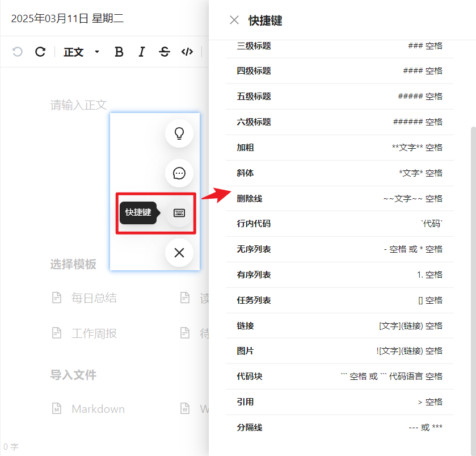Click the **文字** 空格 shortcut value
The image size is (476, 456).
click(x=417, y=148)
